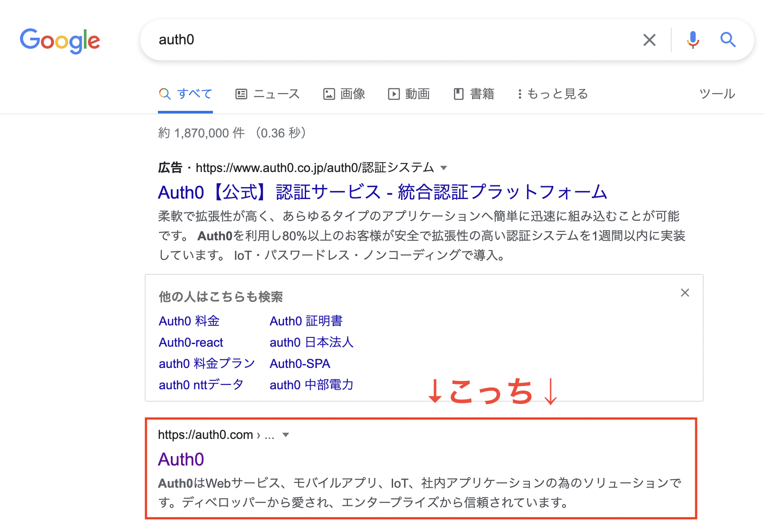Click the Auth0-react related search
Image resolution: width=764 pixels, height=532 pixels.
191,342
